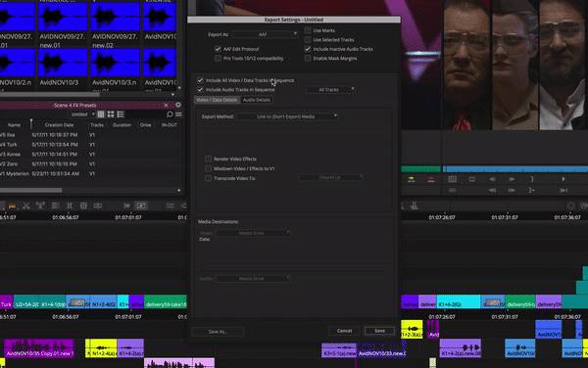
Task: Click the Save As... button
Action: pyautogui.click(x=218, y=332)
